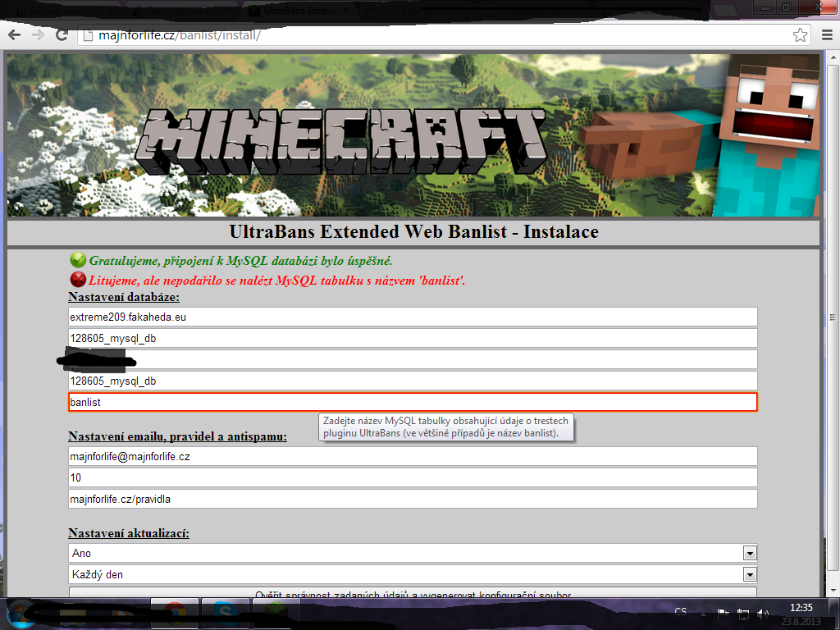Viewport: 840px width, 630px height.
Task: Click the address bar URL majnforlife.cz/banlist/install/
Action: tap(180, 35)
